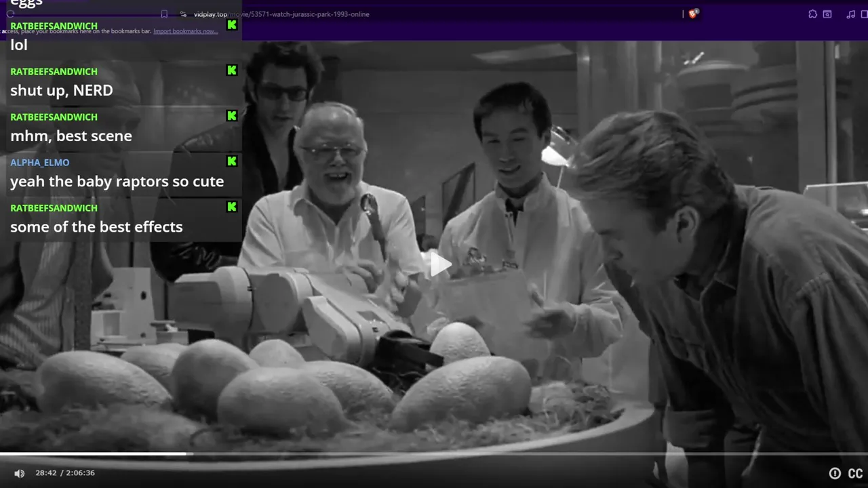868x488 pixels.
Task: Click chat message 'yeah the baby raptors so cute'
Action: pos(117,182)
